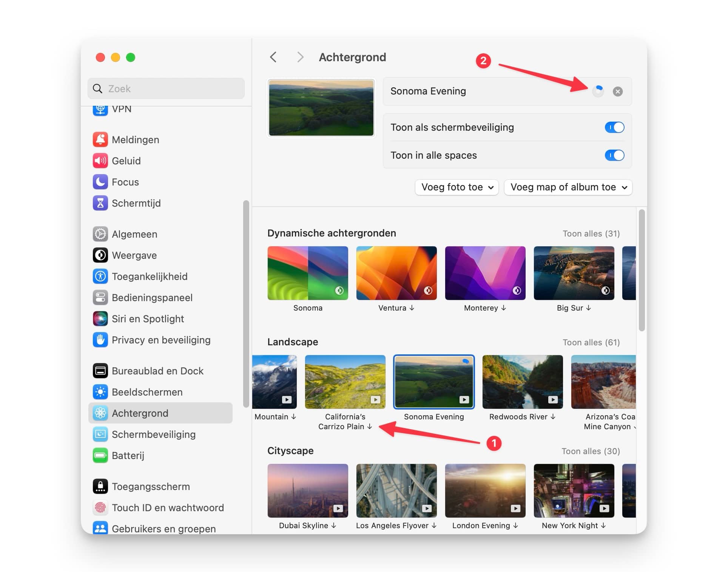The height and width of the screenshot is (572, 728).
Task: Open the Gebruikers en groepen icon
Action: tap(100, 528)
